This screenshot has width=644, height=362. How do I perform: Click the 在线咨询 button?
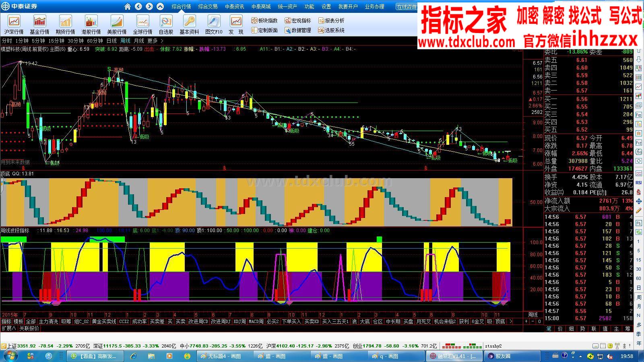coord(406,7)
